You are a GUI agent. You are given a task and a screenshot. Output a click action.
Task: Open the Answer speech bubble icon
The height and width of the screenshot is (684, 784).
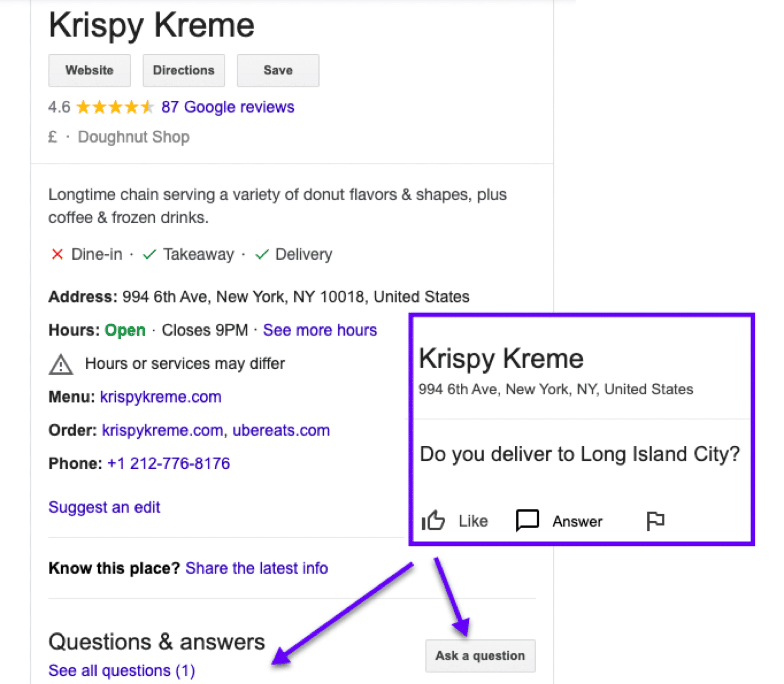(x=527, y=520)
